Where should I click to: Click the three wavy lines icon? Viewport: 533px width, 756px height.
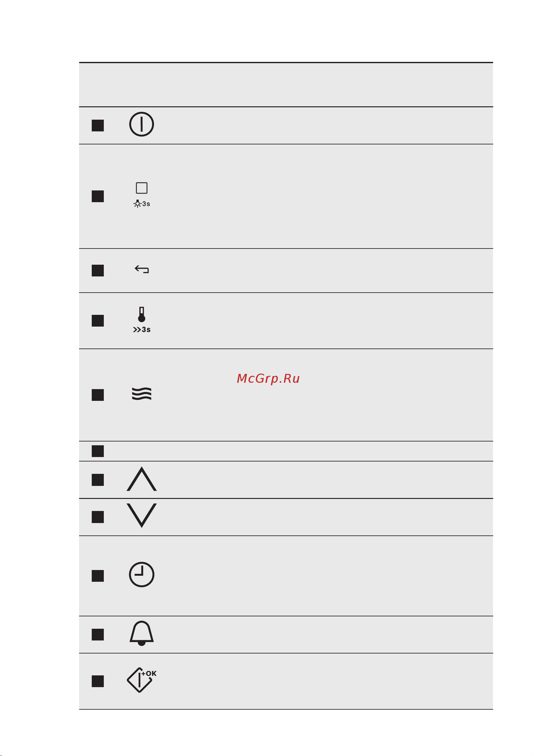142,394
